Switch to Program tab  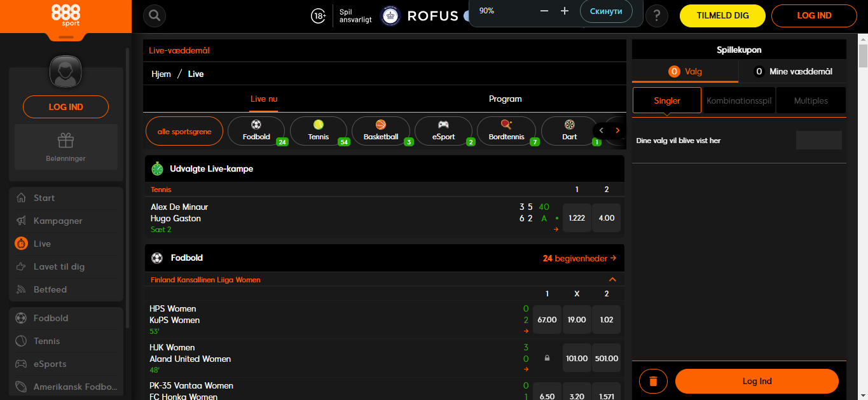pos(506,99)
